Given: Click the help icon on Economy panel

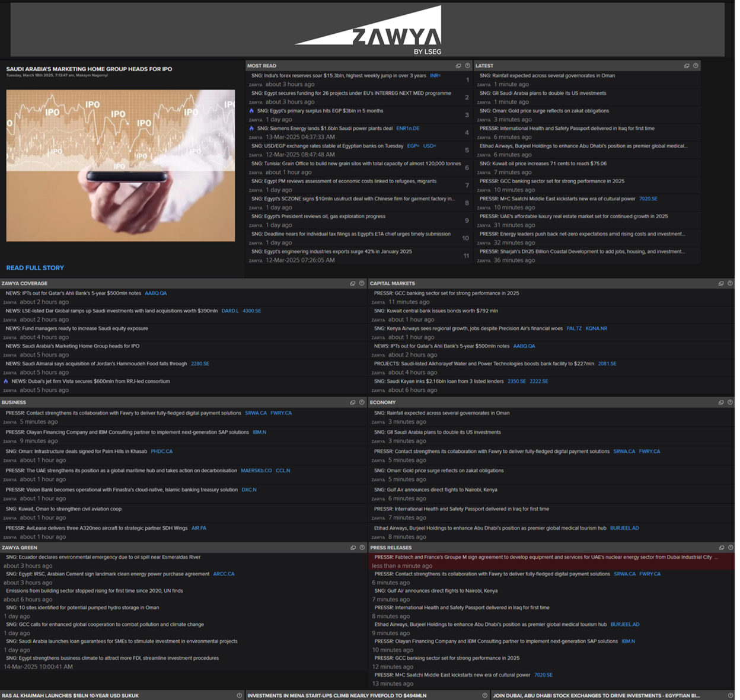Looking at the screenshot, I should pyautogui.click(x=730, y=402).
